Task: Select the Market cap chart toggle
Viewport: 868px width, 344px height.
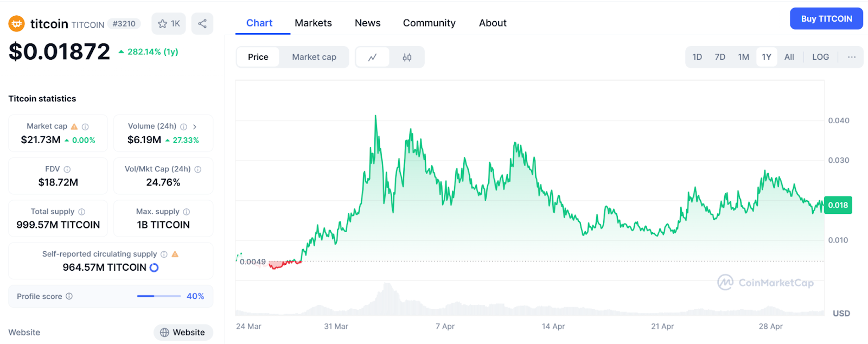Action: [314, 57]
